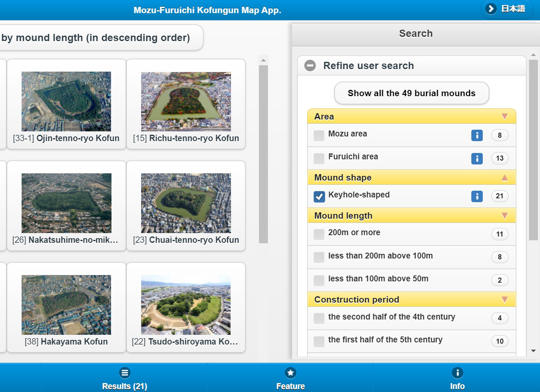540x392 pixels.
Task: Click the Keyhole-shaped info icon
Action: [x=477, y=196]
